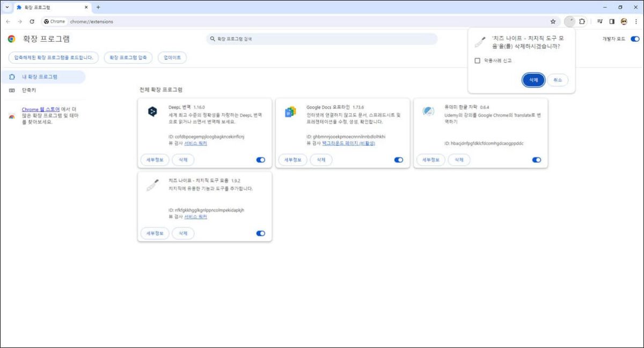Click the Chrome logo beside 확장 프로그램 title
This screenshot has width=644, height=348.
12,39
